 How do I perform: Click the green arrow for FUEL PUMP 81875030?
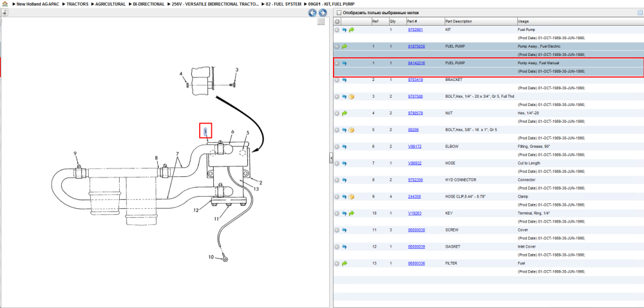344,47
